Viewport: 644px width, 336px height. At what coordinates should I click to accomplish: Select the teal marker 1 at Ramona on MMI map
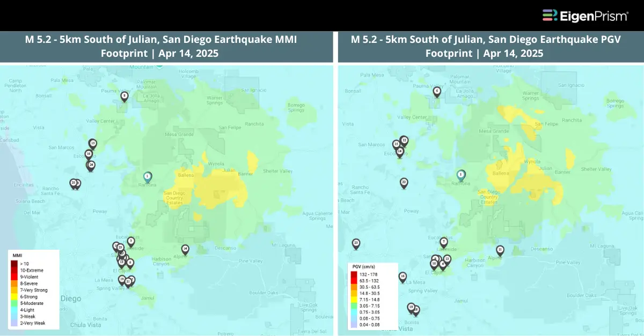point(148,176)
